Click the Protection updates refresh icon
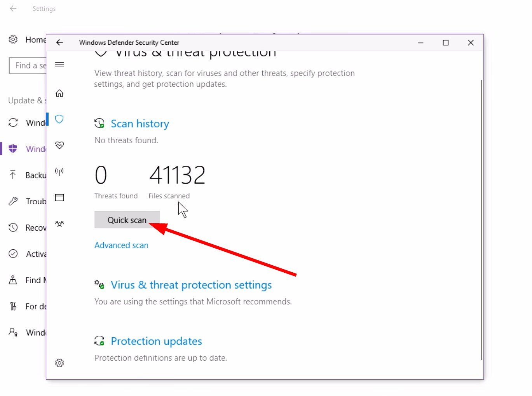532x396 pixels. coord(99,341)
